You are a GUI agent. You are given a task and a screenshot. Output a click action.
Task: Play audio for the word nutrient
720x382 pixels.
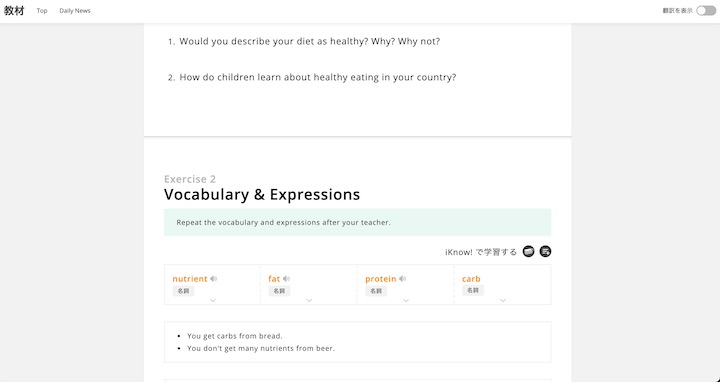[x=214, y=279]
